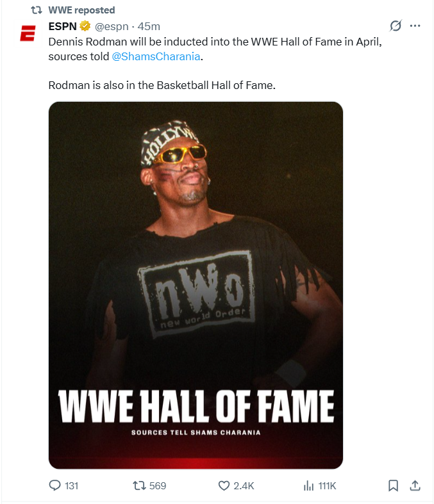Bookmark this ESPN post
Image resolution: width=434 pixels, height=504 pixels.
click(x=393, y=485)
